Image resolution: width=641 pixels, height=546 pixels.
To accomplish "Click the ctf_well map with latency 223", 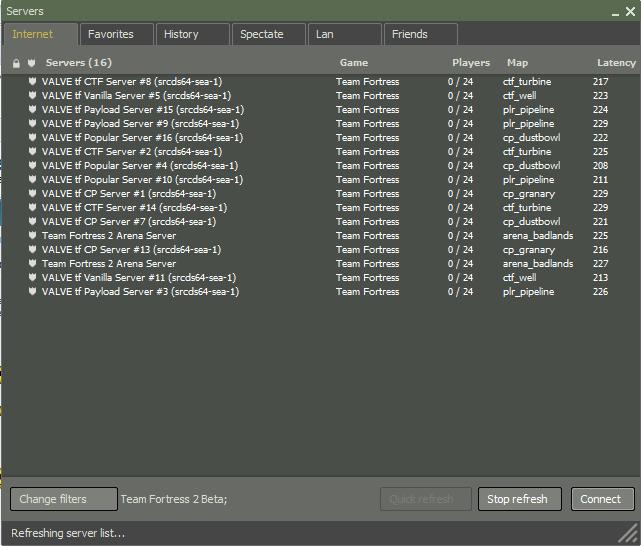I will tap(519, 96).
